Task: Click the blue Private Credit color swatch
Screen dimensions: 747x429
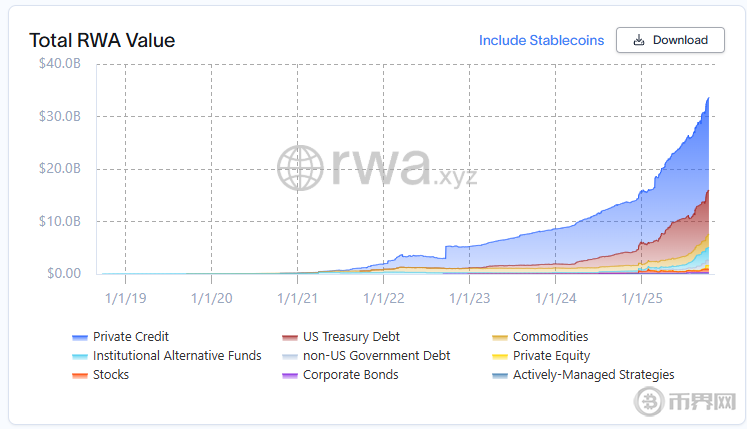Action: pyautogui.click(x=80, y=338)
